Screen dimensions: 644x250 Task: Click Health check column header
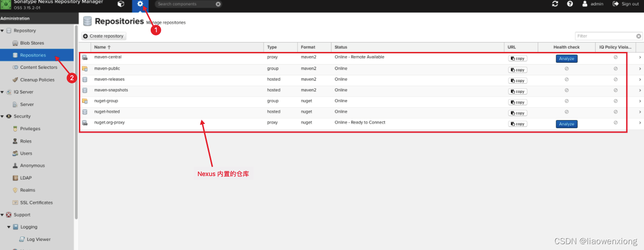point(566,47)
